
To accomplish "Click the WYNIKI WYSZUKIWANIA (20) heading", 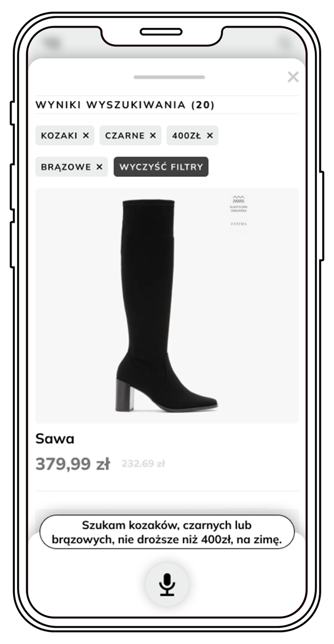I will pos(125,105).
